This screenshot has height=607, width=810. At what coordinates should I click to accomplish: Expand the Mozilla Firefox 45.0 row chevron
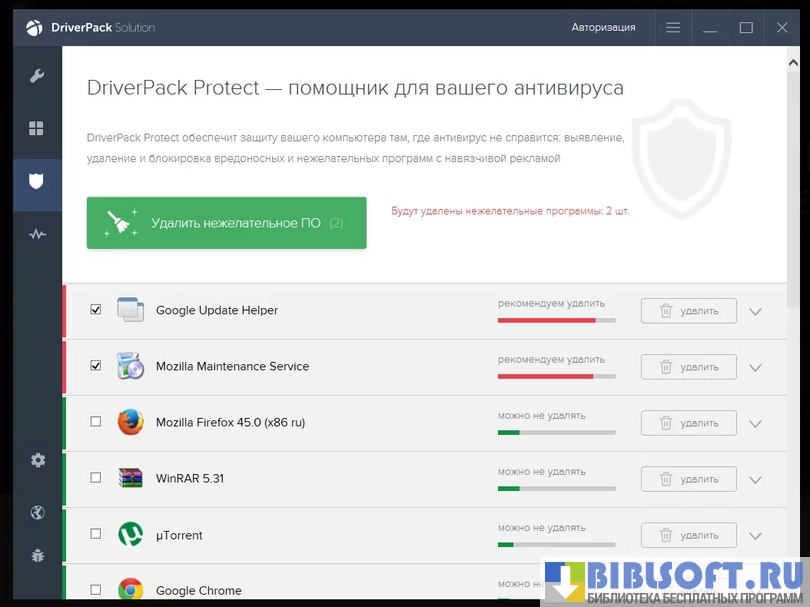[x=755, y=423]
